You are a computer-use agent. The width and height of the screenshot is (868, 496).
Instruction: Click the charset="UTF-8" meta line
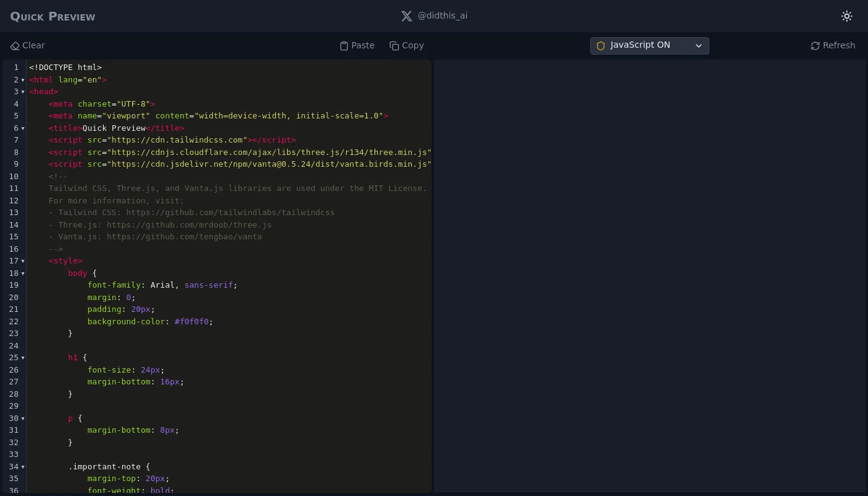tap(102, 104)
